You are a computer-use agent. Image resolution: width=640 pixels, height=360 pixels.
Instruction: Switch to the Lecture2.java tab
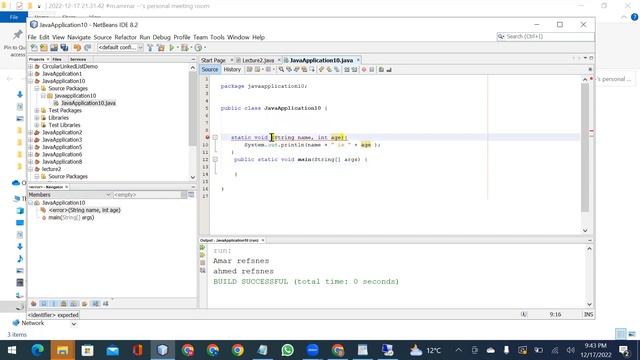[x=258, y=60]
